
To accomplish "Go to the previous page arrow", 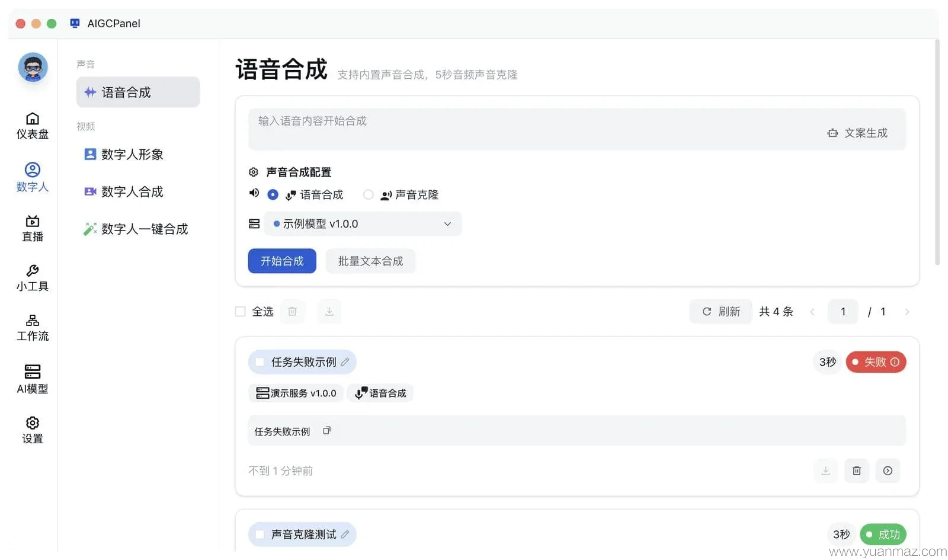I will 812,312.
